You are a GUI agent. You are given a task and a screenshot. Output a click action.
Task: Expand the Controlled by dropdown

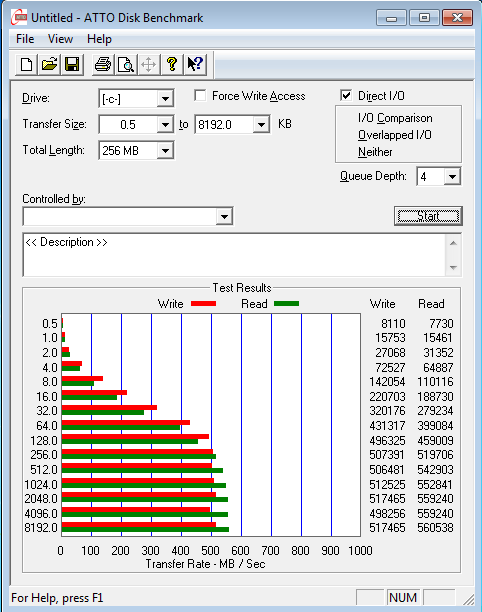pos(224,217)
